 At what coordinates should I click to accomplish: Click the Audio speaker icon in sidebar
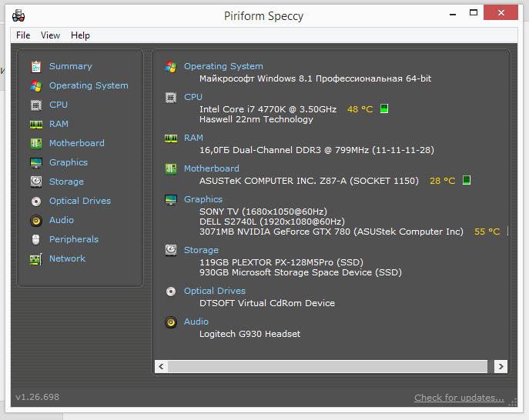click(36, 221)
